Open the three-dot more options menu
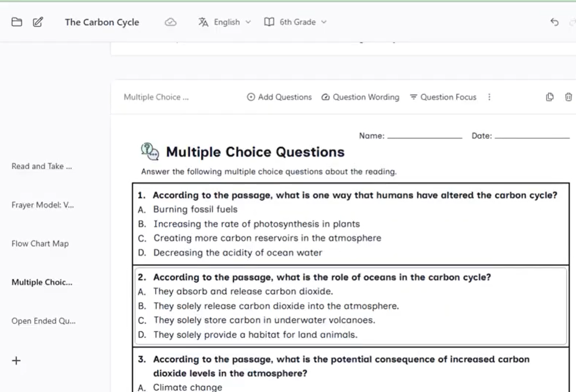 click(489, 97)
